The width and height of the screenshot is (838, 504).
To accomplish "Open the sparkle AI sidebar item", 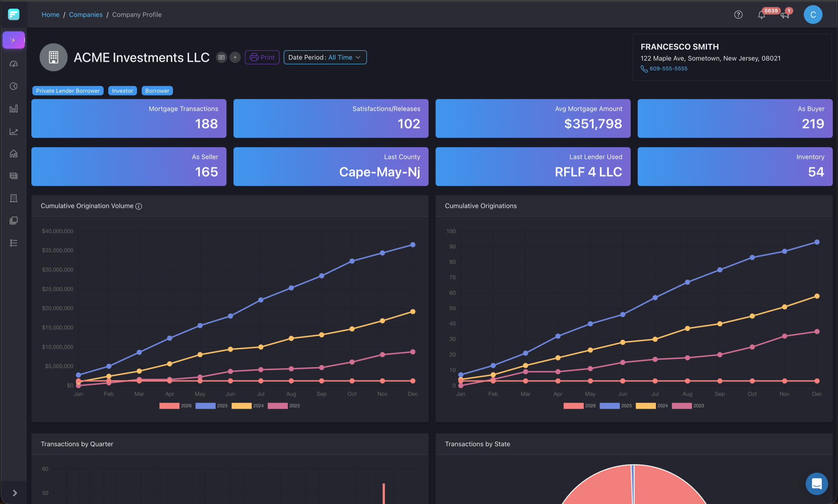I will [14, 40].
